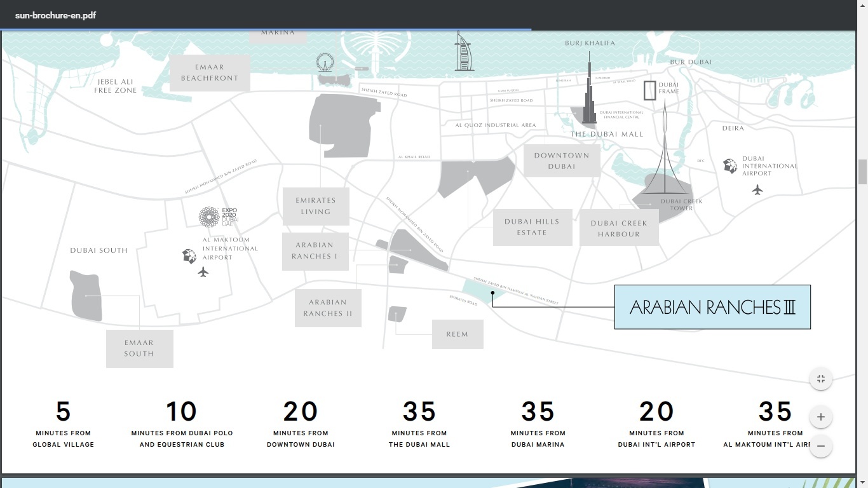Click the Downtown Dubai label box
This screenshot has height=488, width=868.
562,161
